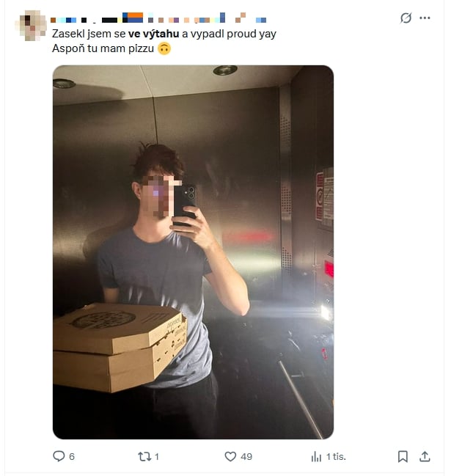
Task: Click the "Aspoň tu mam pizzu" text
Action: (x=103, y=48)
